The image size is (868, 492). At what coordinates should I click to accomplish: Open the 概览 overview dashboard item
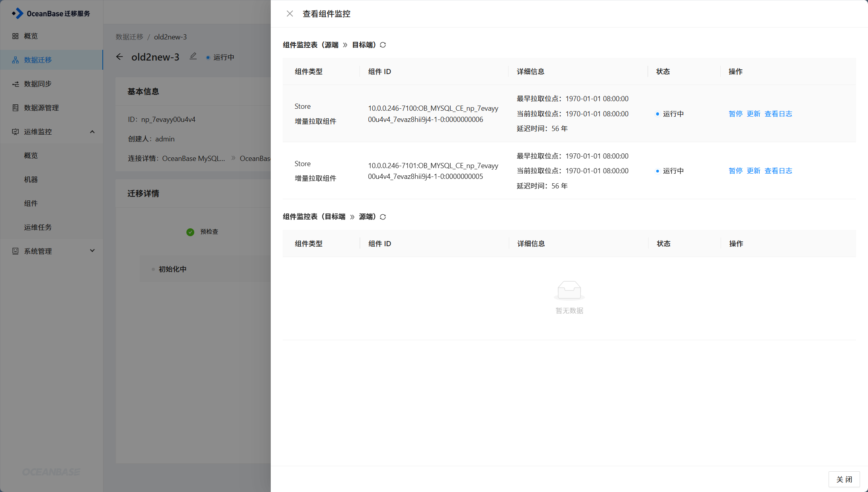tap(31, 36)
